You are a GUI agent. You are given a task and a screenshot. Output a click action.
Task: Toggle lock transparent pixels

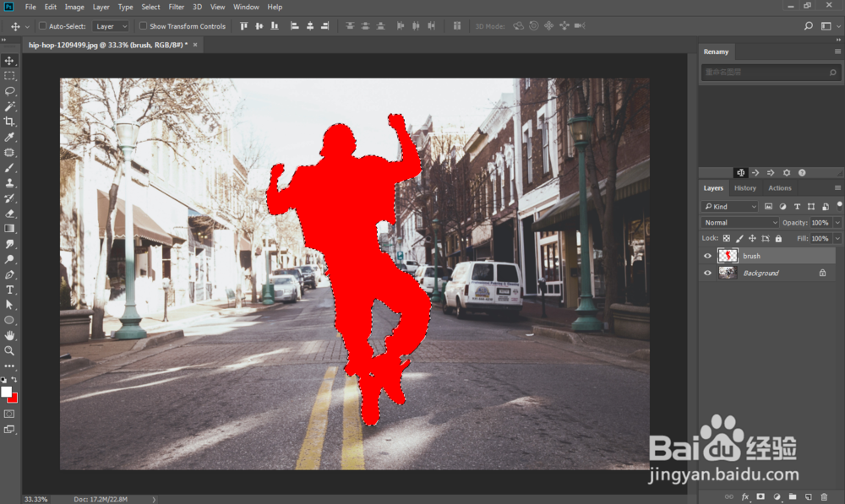point(727,239)
